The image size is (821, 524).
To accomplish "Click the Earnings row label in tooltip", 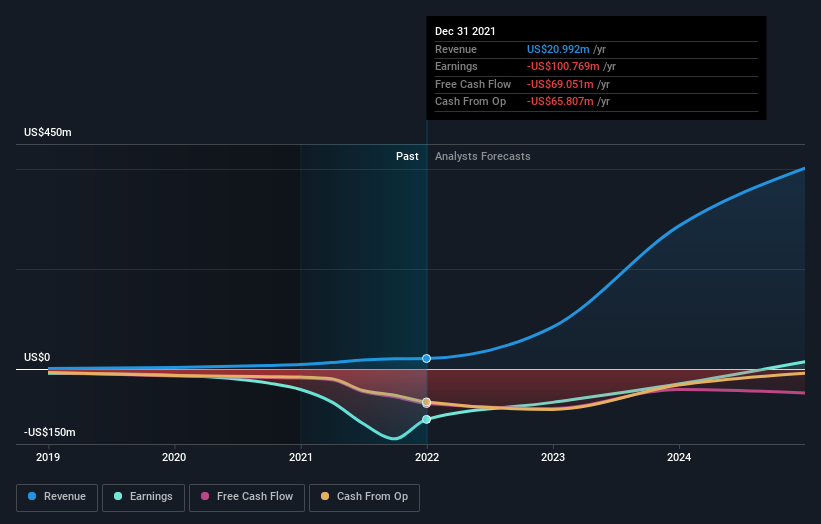I will click(x=456, y=66).
